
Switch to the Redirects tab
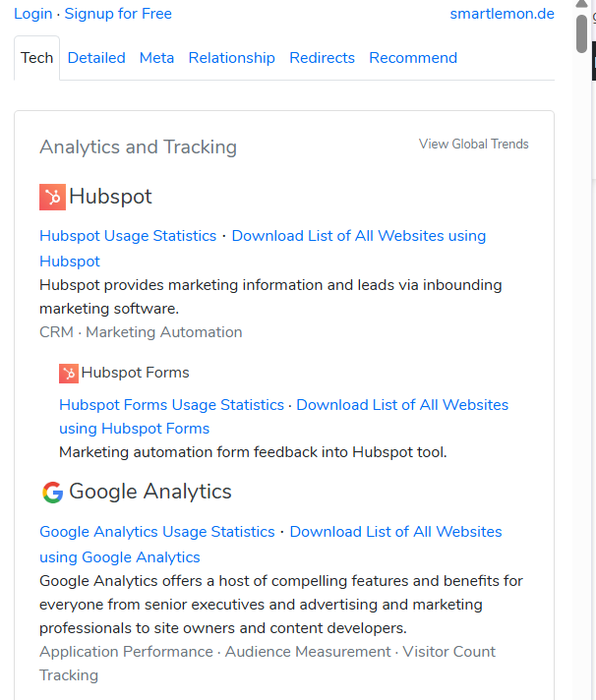322,58
